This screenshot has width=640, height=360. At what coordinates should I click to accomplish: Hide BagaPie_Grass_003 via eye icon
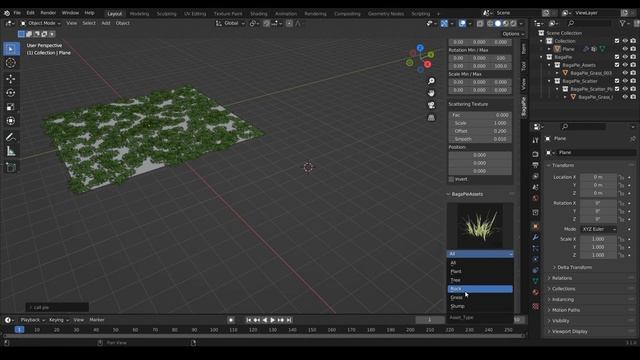(625, 73)
